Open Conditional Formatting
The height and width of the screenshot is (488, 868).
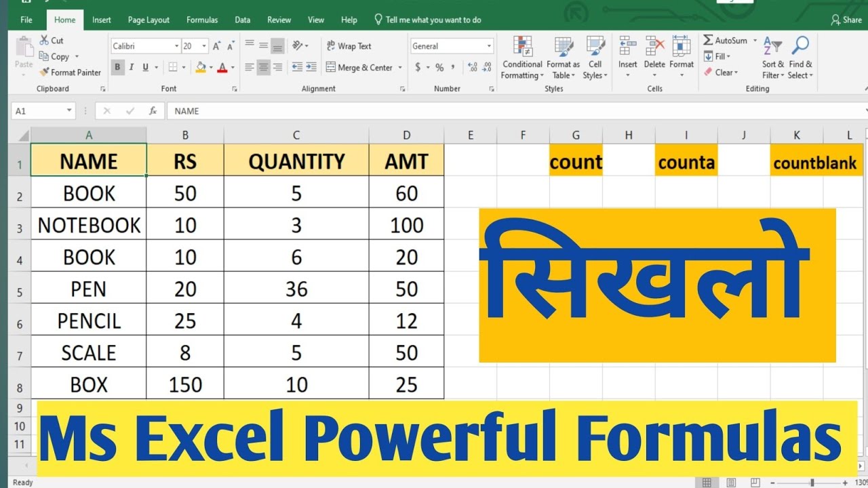point(522,58)
